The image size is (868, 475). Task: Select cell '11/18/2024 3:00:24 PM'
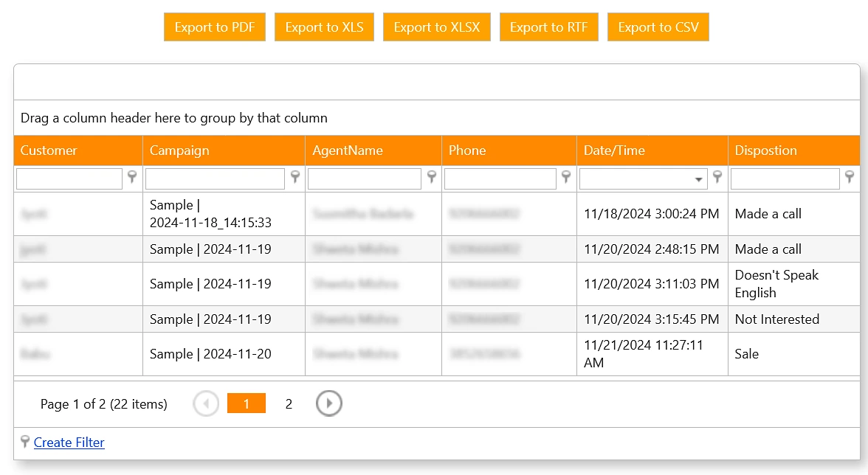point(652,214)
